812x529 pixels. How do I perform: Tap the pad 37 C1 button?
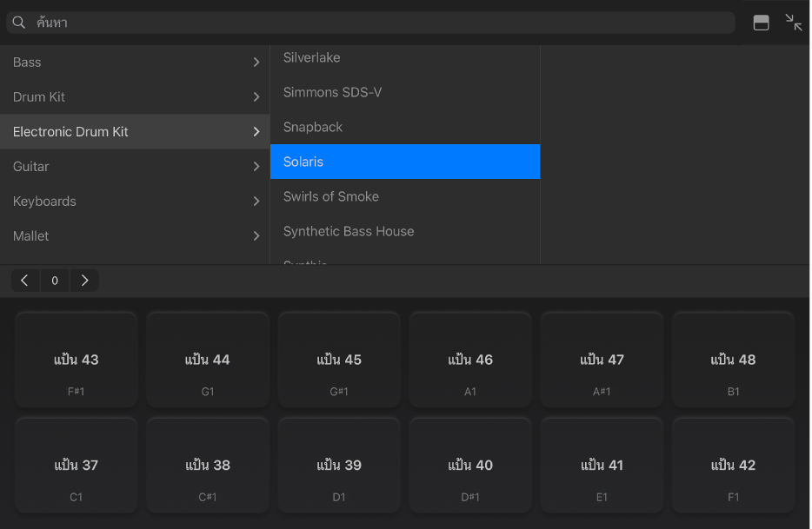[x=77, y=466]
